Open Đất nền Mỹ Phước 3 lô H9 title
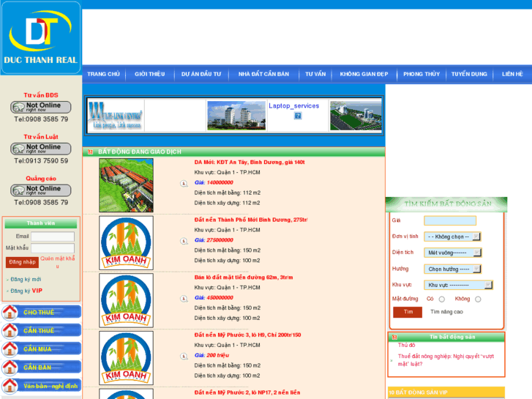Screen dimensions: 532x399 click(x=247, y=335)
